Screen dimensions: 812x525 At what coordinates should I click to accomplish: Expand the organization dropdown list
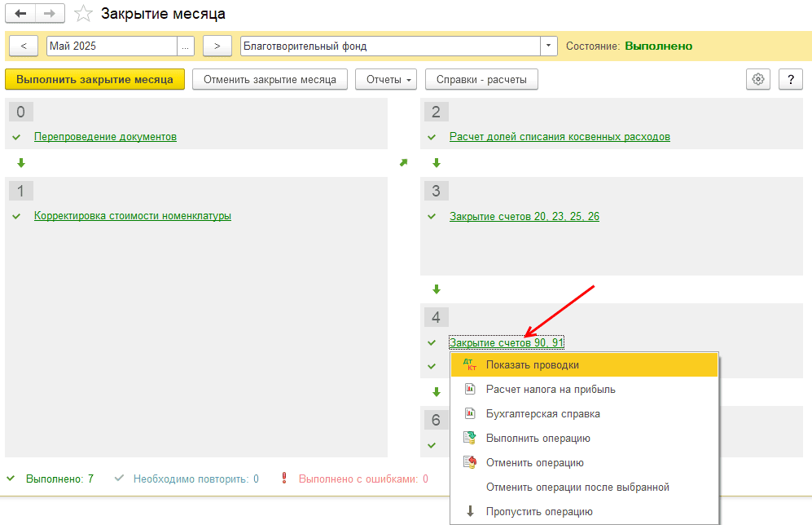tap(549, 46)
